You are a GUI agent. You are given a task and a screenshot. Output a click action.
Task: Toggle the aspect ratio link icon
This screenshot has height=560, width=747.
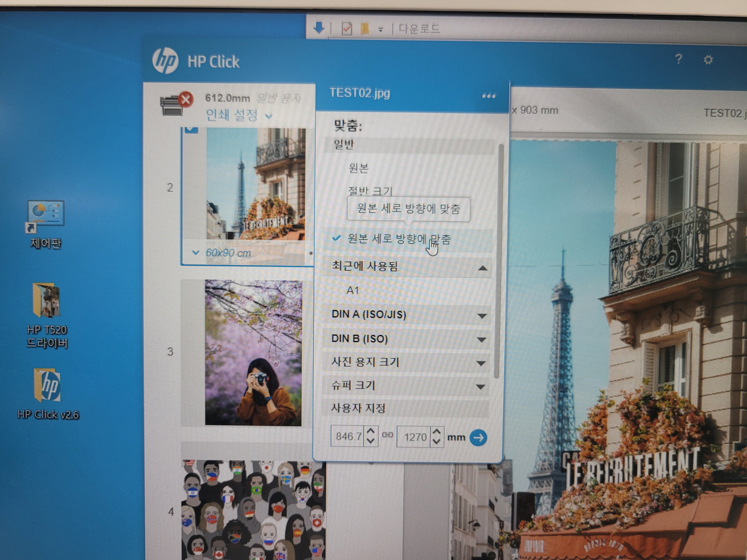(387, 435)
